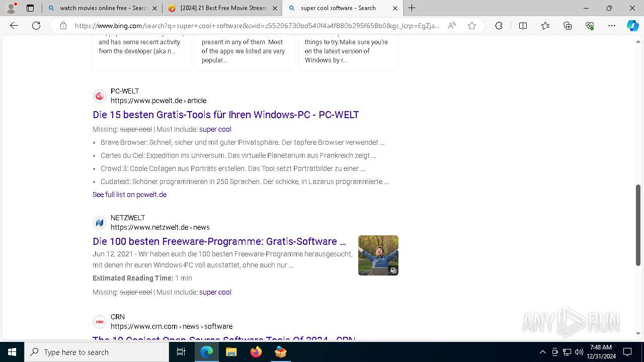
Task: Open NETZWELT site favicon
Action: coord(100,222)
